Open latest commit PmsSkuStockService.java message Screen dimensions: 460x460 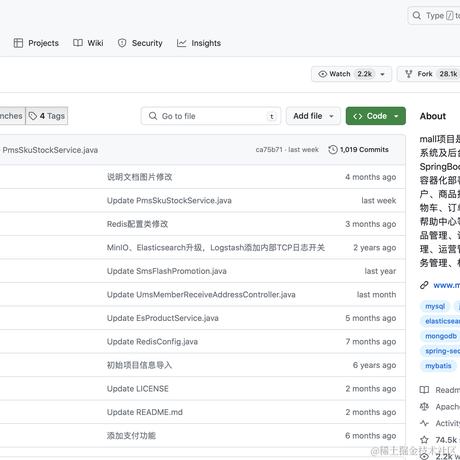point(50,150)
